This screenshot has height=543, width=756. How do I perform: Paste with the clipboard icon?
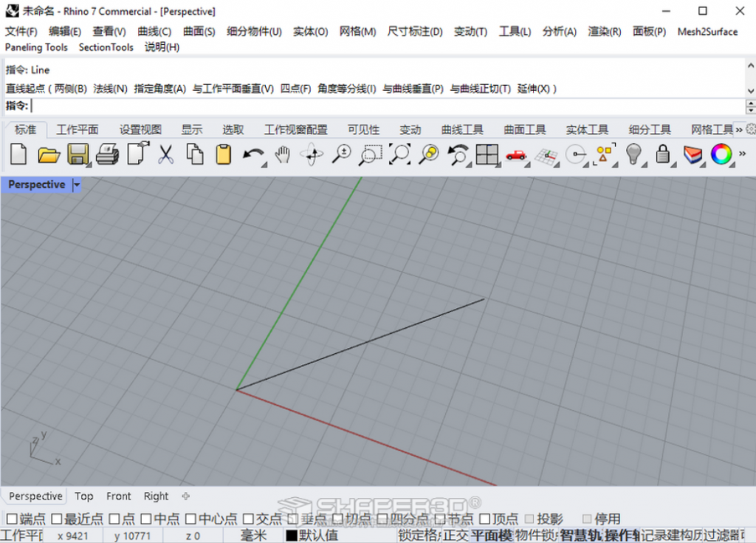(223, 154)
